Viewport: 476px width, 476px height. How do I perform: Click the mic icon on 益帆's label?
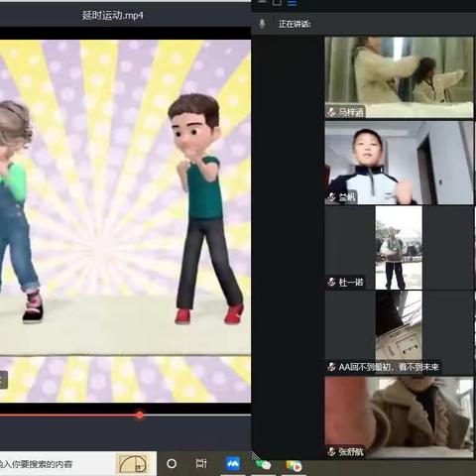(331, 197)
